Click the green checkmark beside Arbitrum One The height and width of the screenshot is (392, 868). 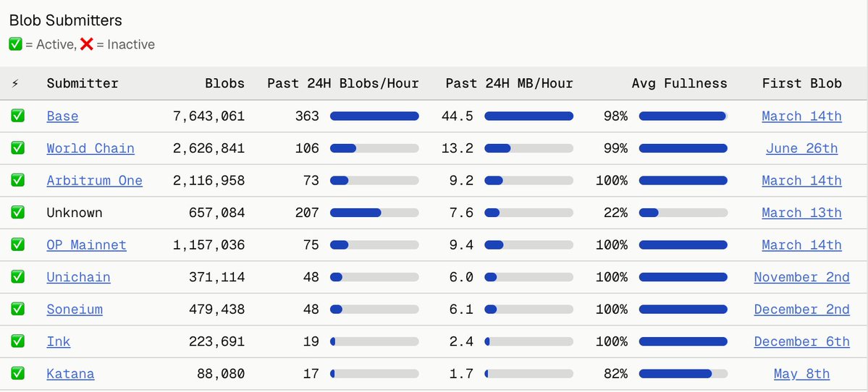click(17, 179)
